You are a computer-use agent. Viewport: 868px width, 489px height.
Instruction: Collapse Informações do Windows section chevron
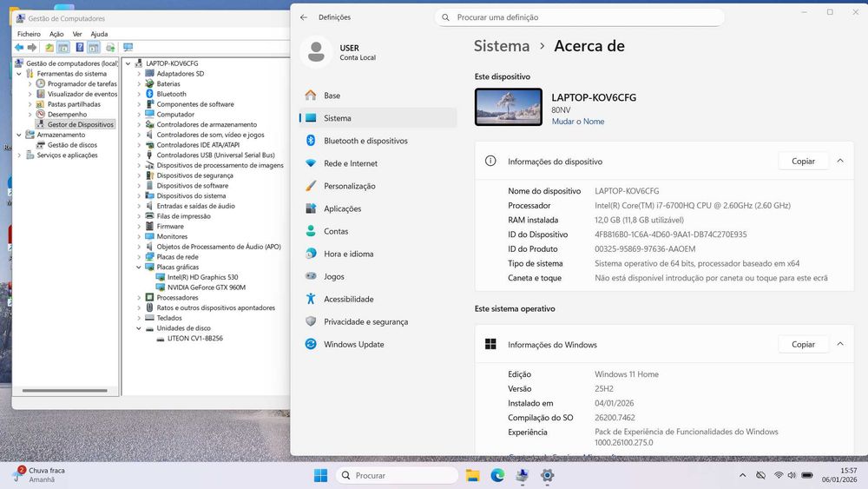839,344
